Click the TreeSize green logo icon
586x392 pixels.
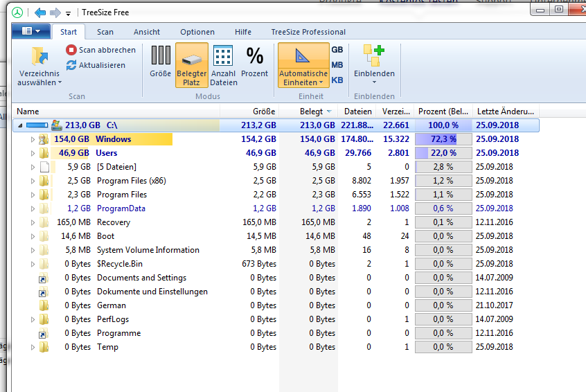[x=17, y=12]
